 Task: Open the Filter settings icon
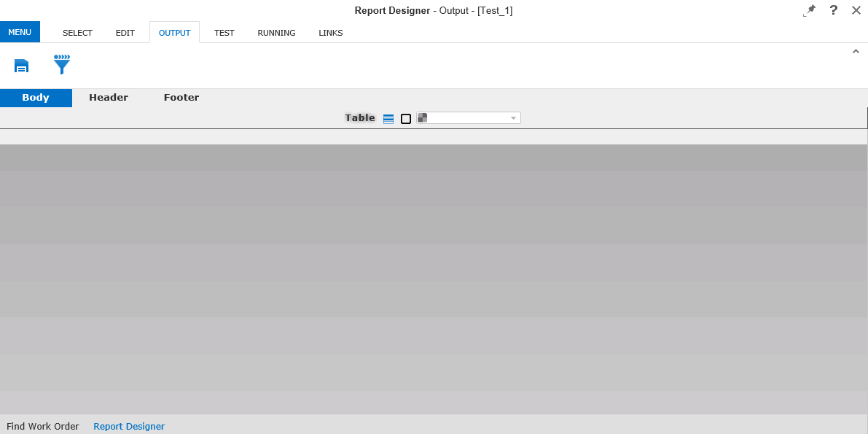pyautogui.click(x=62, y=65)
